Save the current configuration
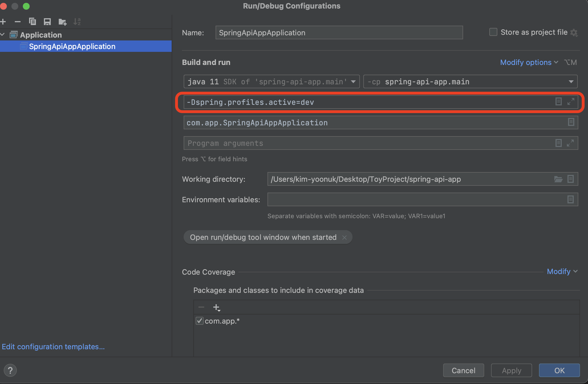The height and width of the screenshot is (384, 588). point(47,21)
